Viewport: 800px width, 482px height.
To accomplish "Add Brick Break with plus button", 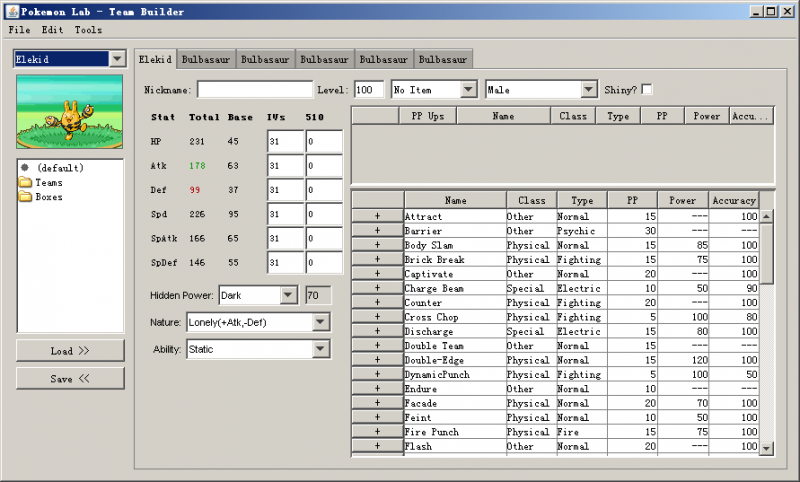I will coord(378,259).
